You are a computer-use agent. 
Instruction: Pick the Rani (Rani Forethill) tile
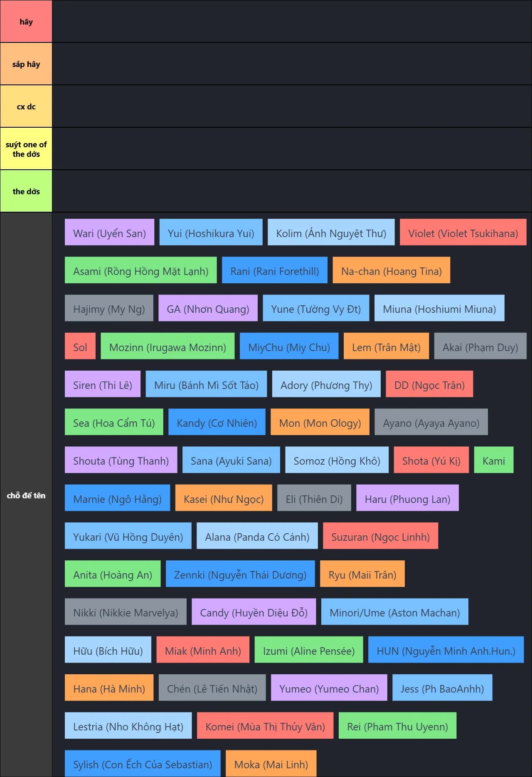pos(274,271)
